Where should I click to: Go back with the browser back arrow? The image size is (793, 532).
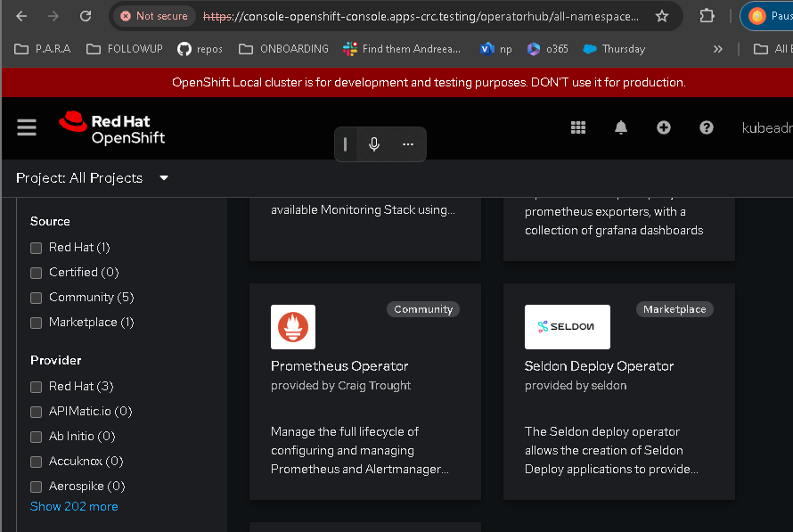pos(21,16)
